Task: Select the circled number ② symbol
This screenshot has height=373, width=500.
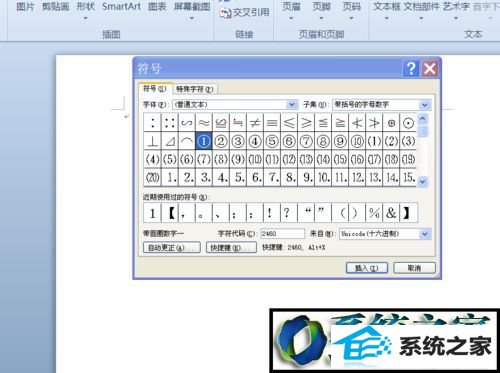Action: [x=221, y=141]
